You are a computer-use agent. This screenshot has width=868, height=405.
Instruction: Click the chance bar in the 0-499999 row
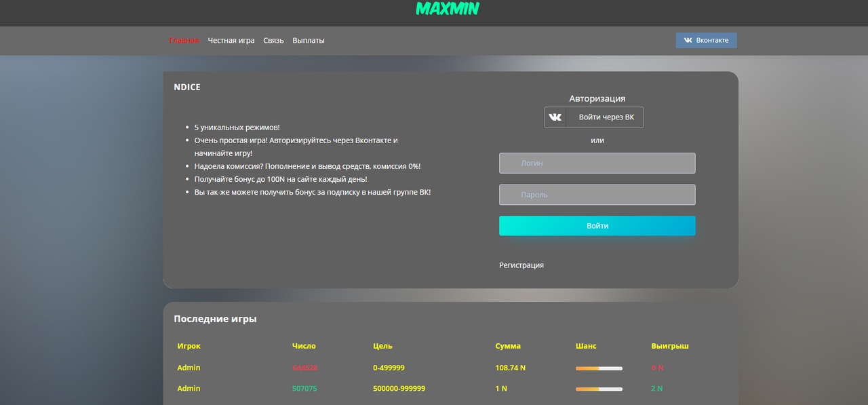[599, 368]
